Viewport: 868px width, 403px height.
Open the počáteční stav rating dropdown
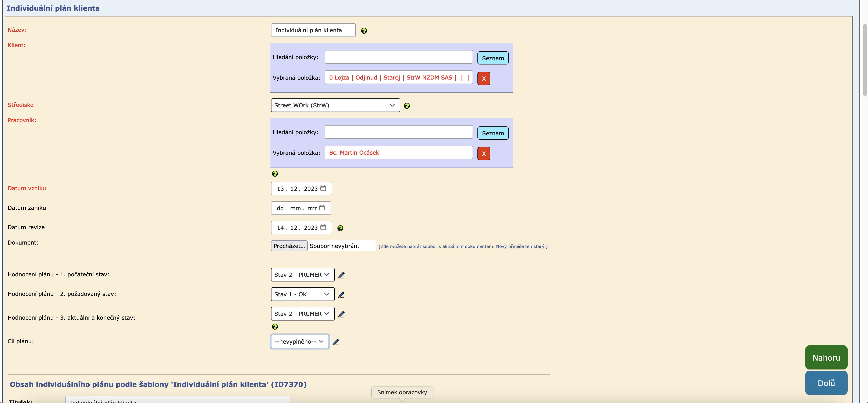[x=302, y=274]
